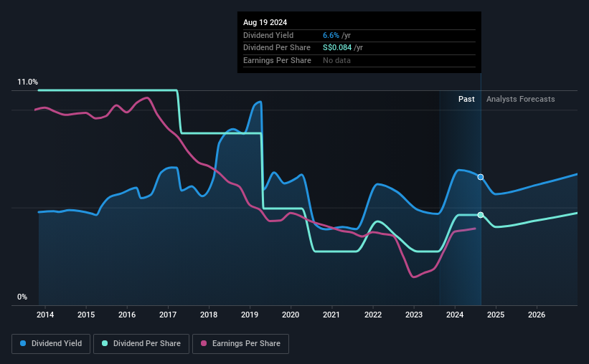Click the 11.0% y-axis label
Viewport: 589px width, 364px height.
coord(27,82)
